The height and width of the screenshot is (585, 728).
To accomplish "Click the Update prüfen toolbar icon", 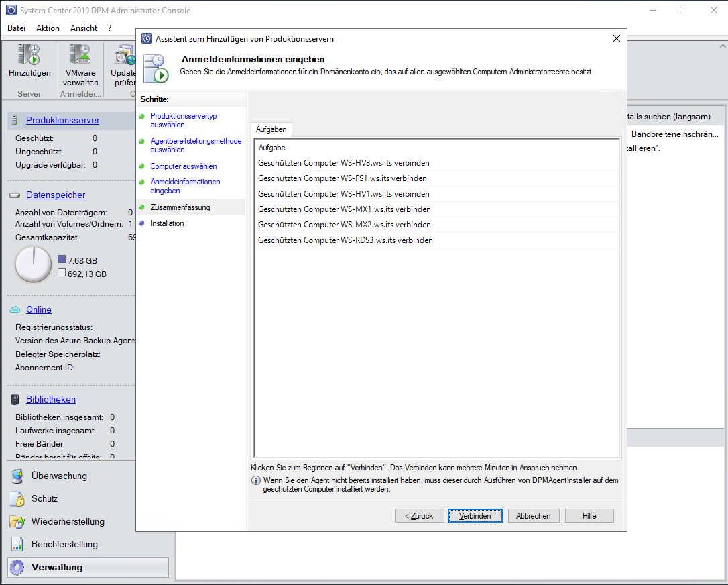I will point(125,54).
